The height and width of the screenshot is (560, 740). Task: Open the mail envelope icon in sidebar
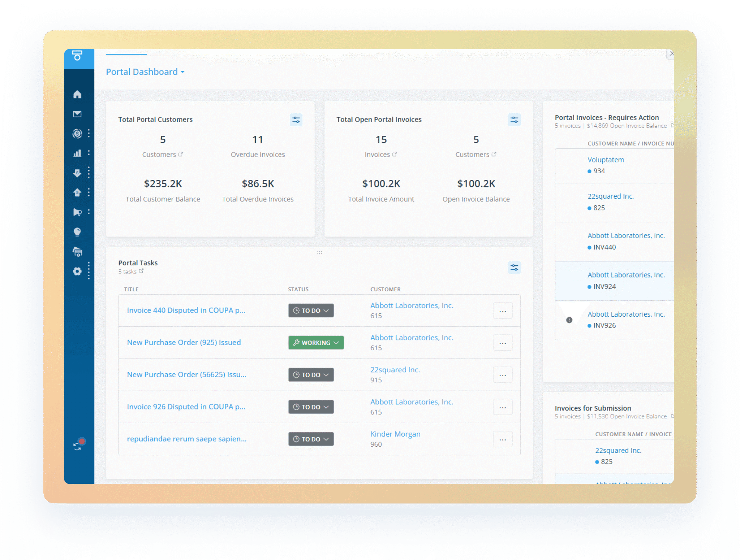click(77, 114)
